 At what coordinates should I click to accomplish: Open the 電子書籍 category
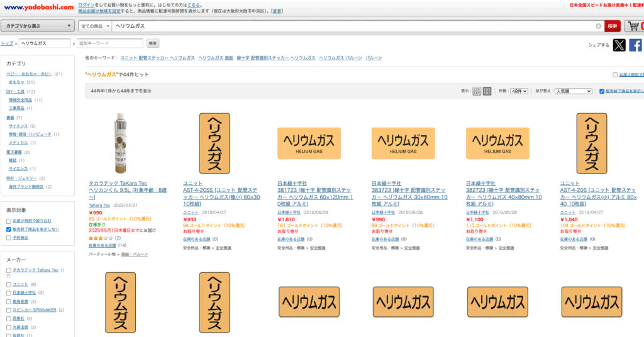tap(14, 152)
